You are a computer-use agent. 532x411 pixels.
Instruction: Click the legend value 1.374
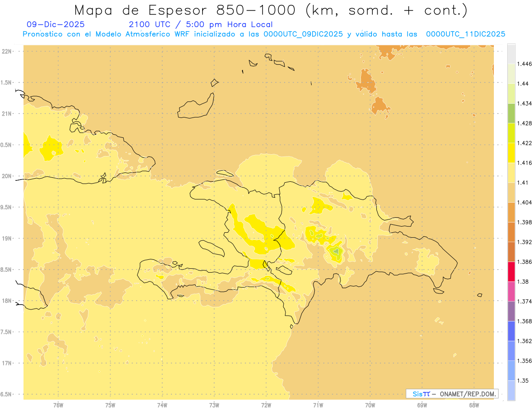(525, 301)
